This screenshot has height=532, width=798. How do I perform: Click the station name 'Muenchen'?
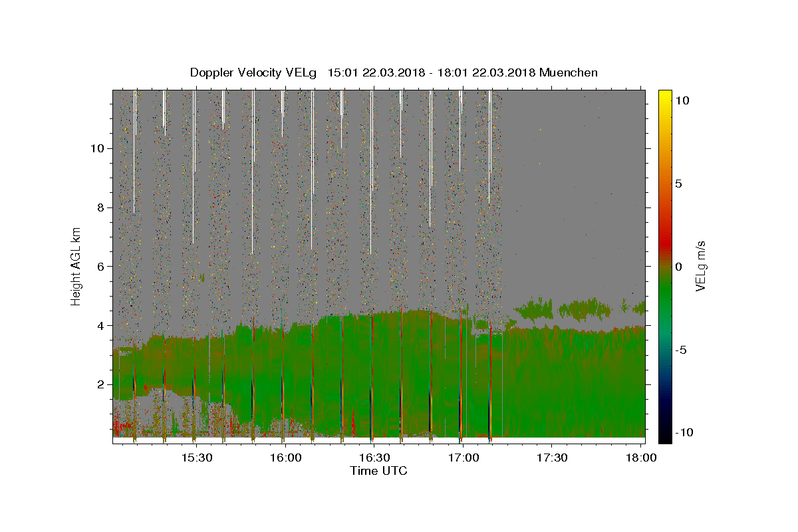(569, 72)
